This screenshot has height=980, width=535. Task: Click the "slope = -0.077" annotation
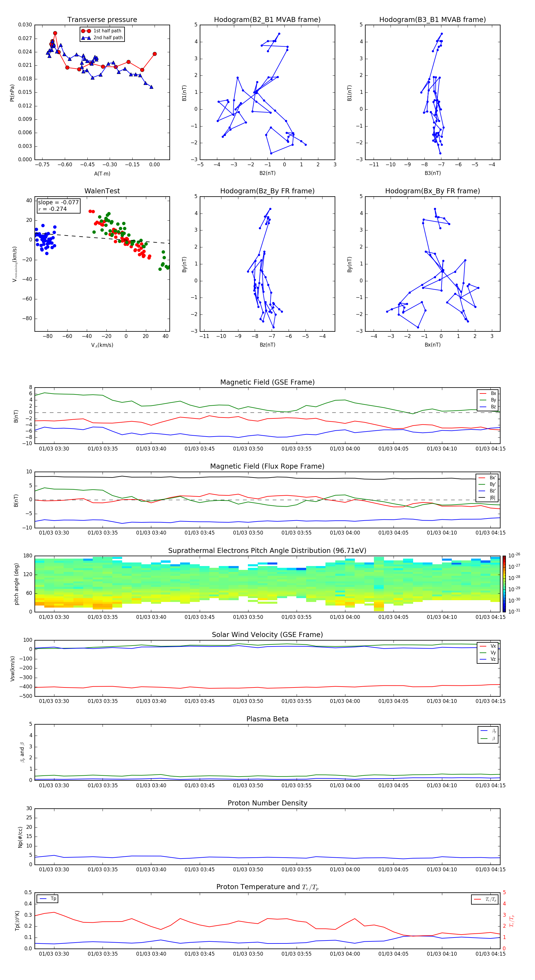click(58, 203)
